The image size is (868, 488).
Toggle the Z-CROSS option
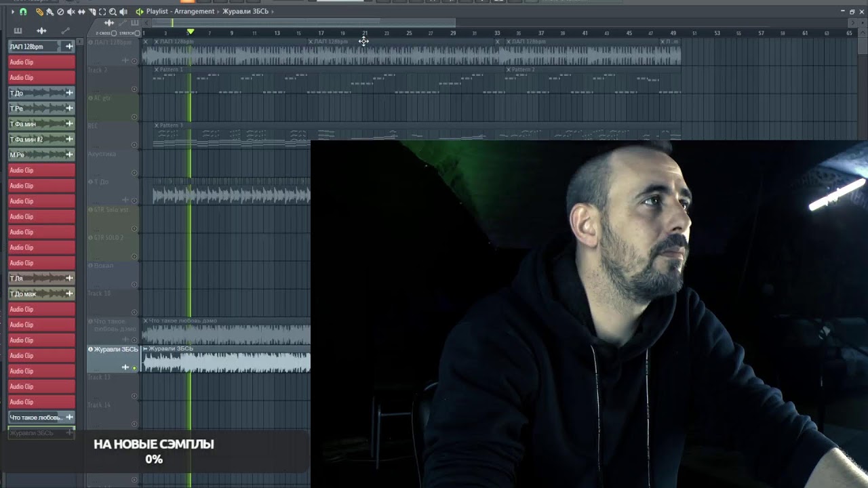[113, 33]
